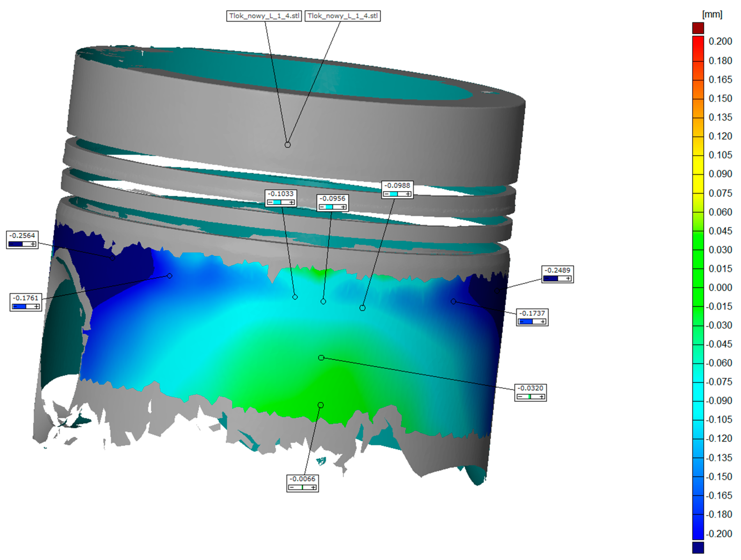Click the plus sign in the -0.0066 label

click(313, 487)
